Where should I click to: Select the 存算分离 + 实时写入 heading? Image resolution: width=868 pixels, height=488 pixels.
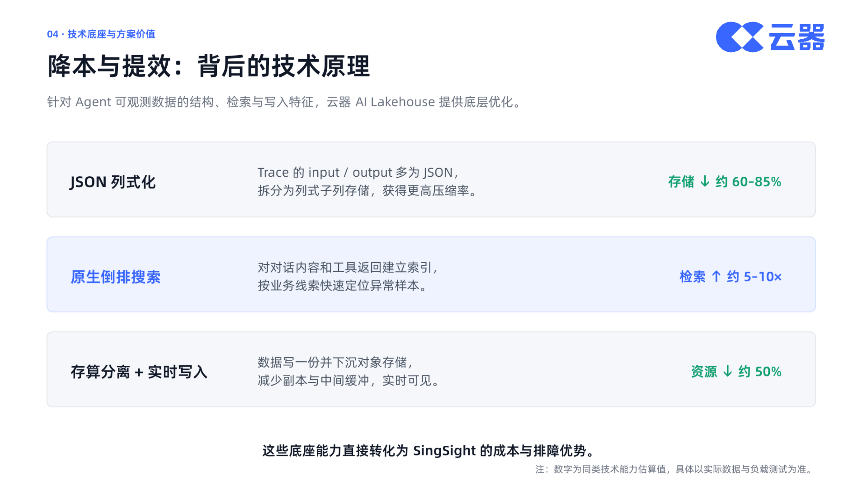139,372
